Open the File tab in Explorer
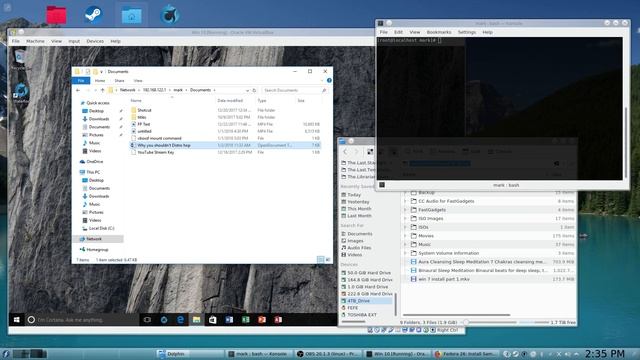640x360 pixels. click(81, 80)
